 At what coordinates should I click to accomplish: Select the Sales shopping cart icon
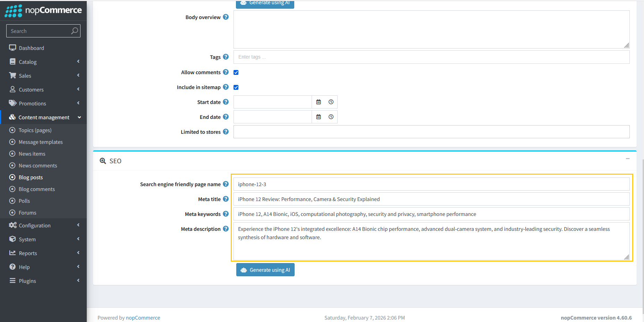point(12,75)
